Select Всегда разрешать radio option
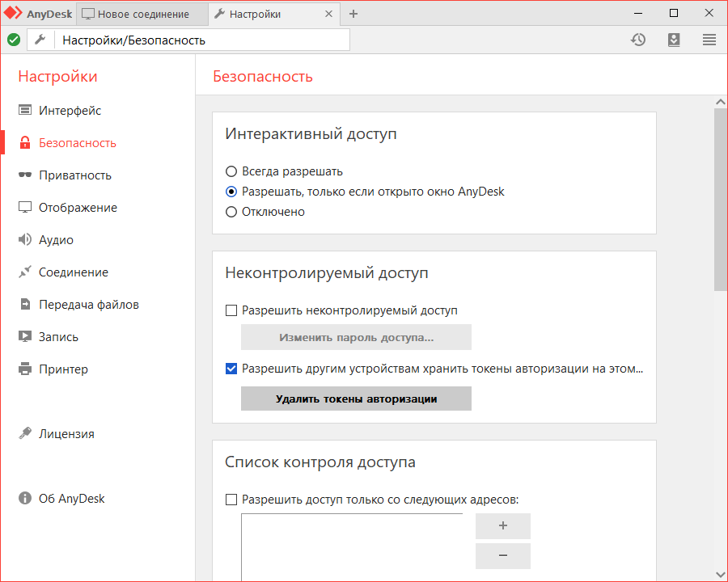This screenshot has width=728, height=582. tap(231, 171)
